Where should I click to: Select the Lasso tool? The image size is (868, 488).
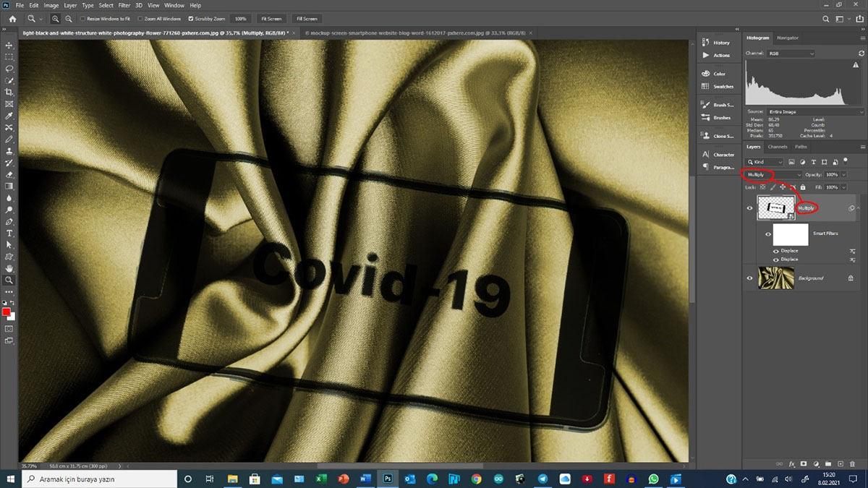click(9, 69)
